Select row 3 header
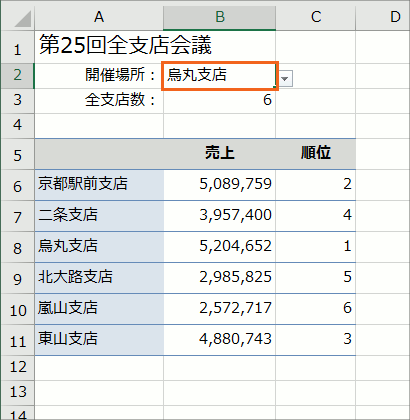Viewport: 410px width, 420px height. pos(18,101)
